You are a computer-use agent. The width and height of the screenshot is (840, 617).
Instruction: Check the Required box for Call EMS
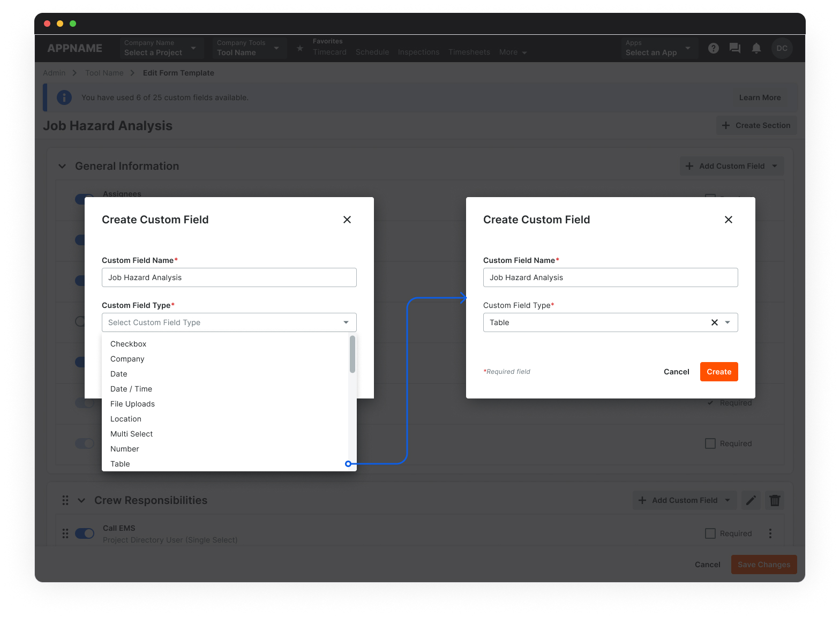pyautogui.click(x=710, y=533)
